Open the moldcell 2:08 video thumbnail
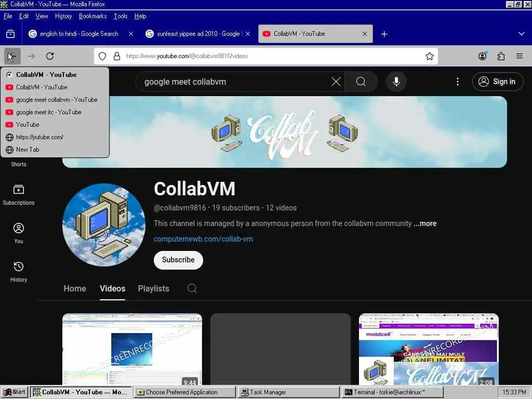Screen dimensions: 532x399 pyautogui.click(x=429, y=349)
